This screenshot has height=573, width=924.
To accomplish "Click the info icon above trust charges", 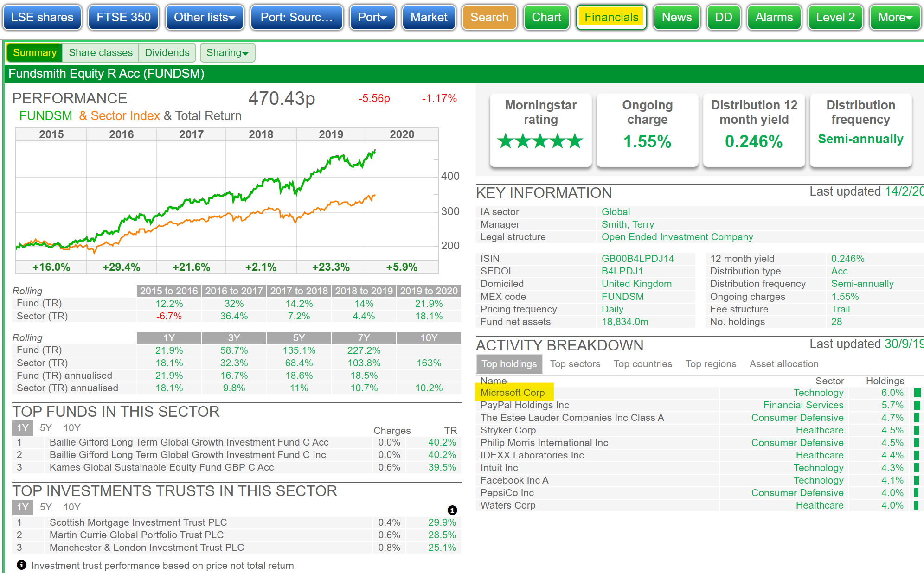I will point(452,510).
